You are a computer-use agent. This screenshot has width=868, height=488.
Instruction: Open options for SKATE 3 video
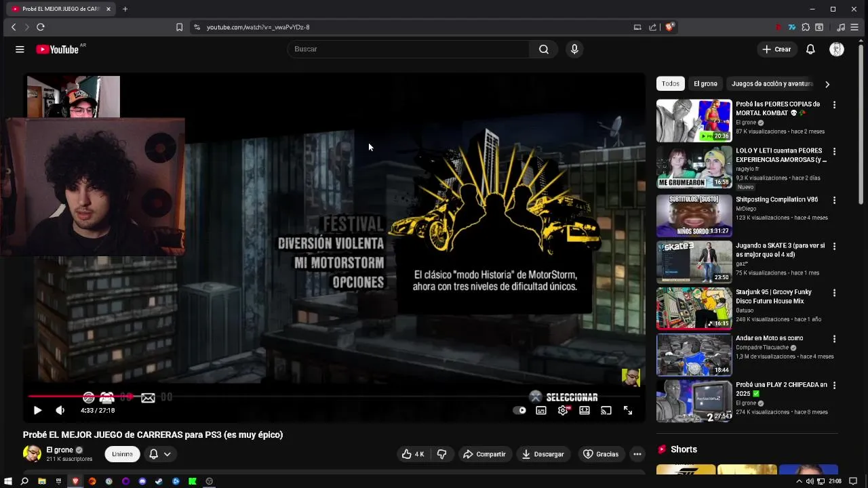tap(834, 247)
